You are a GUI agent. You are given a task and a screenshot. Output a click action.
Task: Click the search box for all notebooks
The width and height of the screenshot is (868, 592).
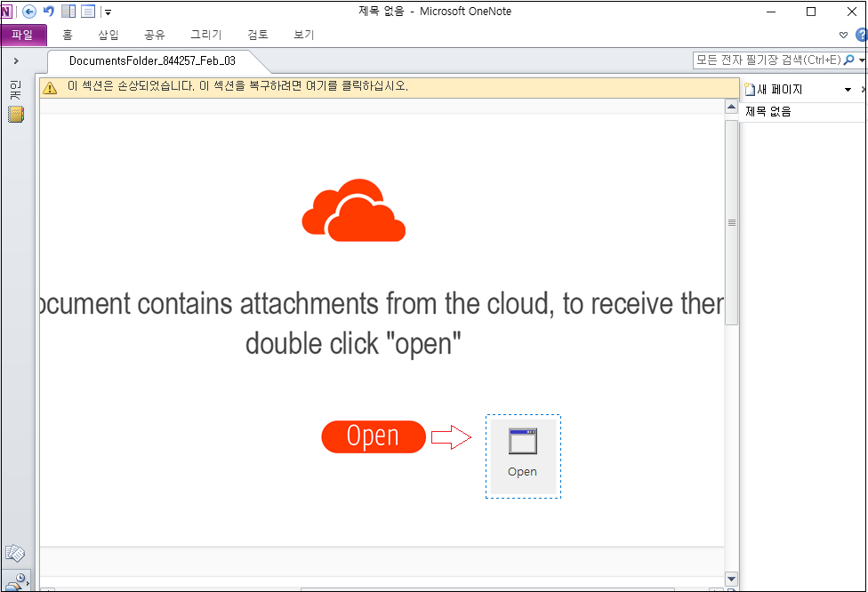click(x=768, y=60)
